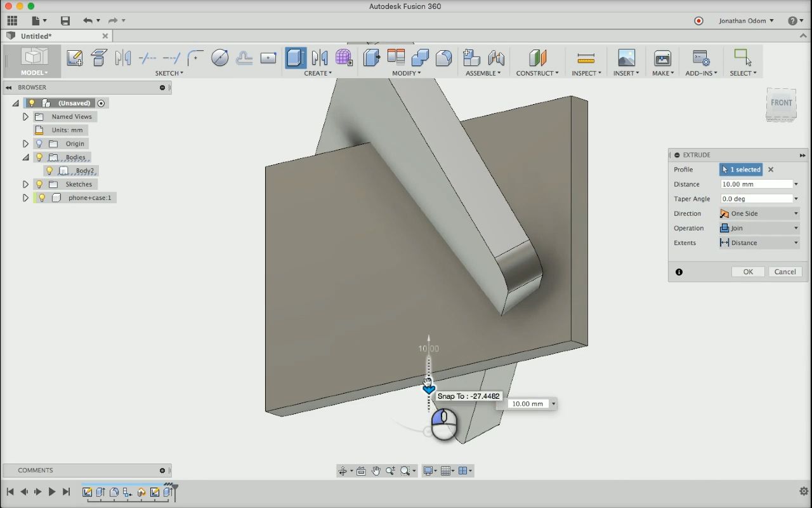Activate the (Unsaved) component radio button
Screen dimensions: 812x508
[x=101, y=103]
